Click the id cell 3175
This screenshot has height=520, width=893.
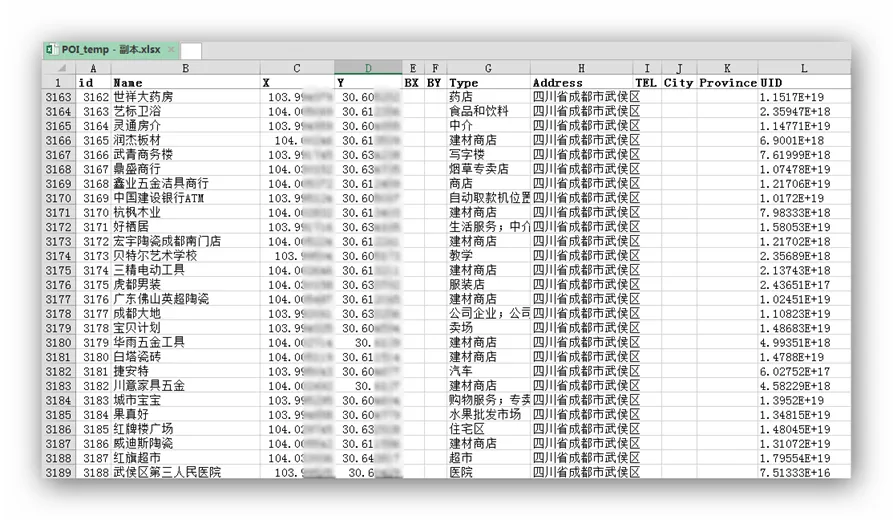(93, 285)
